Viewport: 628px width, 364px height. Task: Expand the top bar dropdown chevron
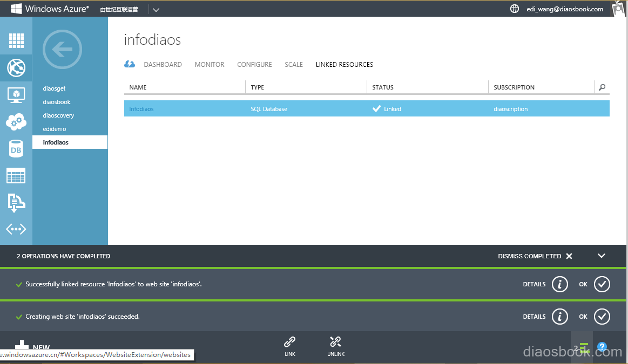[156, 10]
